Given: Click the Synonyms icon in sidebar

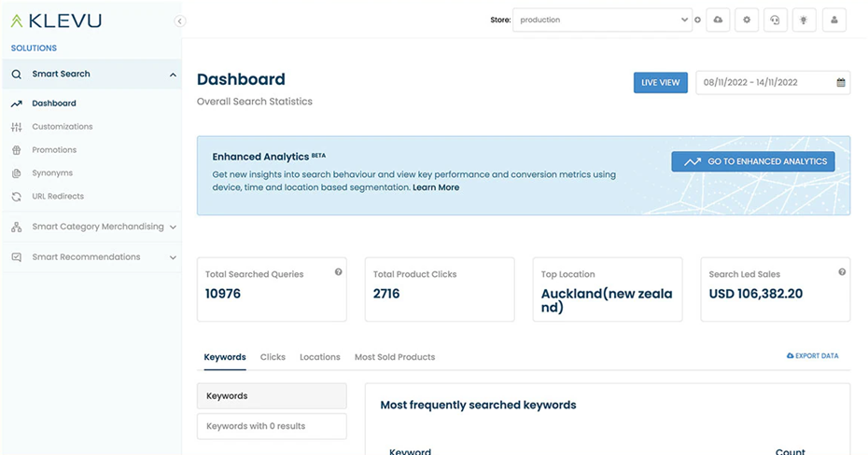Looking at the screenshot, I should coord(17,173).
